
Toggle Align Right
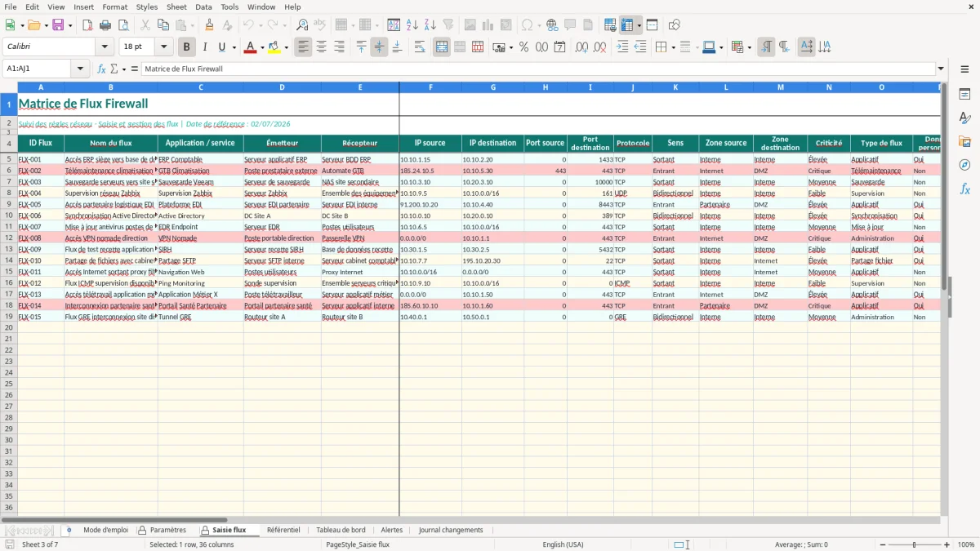coord(339,47)
